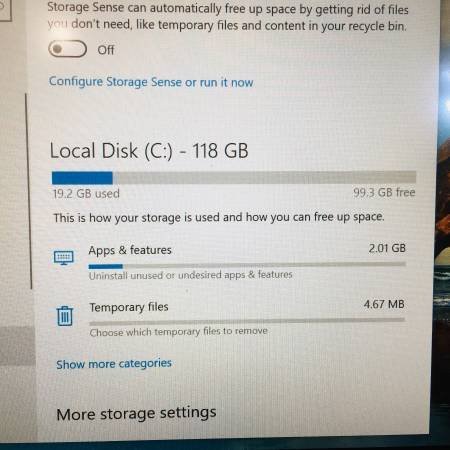This screenshot has width=450, height=450.
Task: Click the Apps & features computer icon
Action: pos(64,257)
